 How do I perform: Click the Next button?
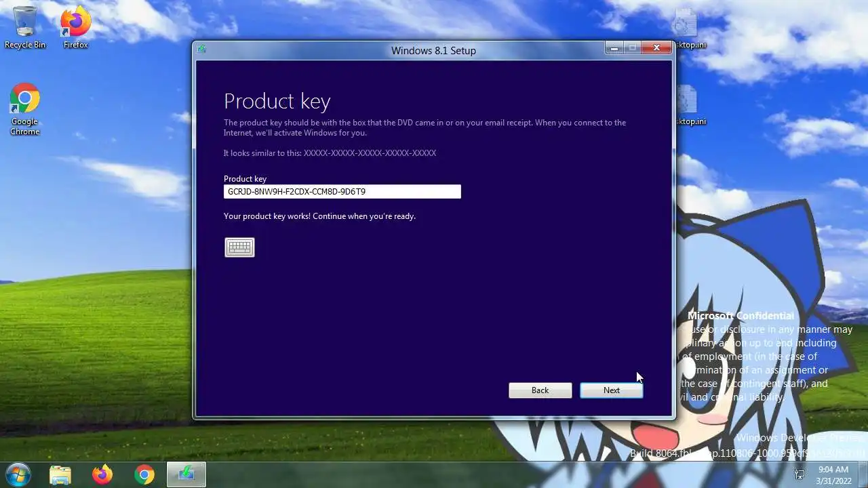(612, 390)
